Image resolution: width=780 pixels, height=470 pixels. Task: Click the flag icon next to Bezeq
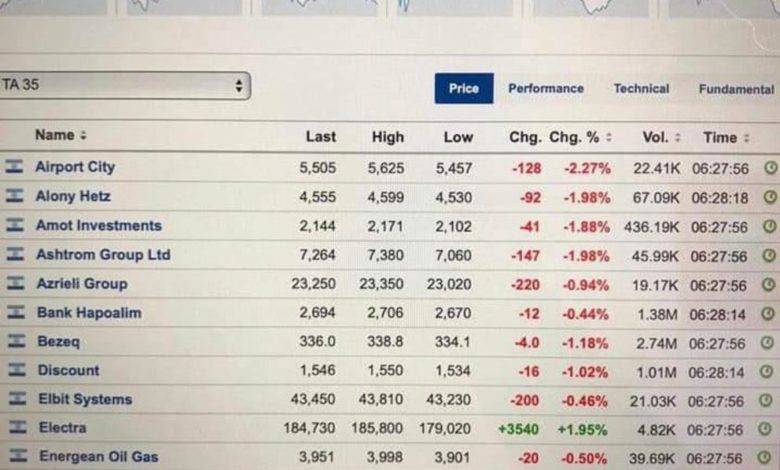pos(15,342)
